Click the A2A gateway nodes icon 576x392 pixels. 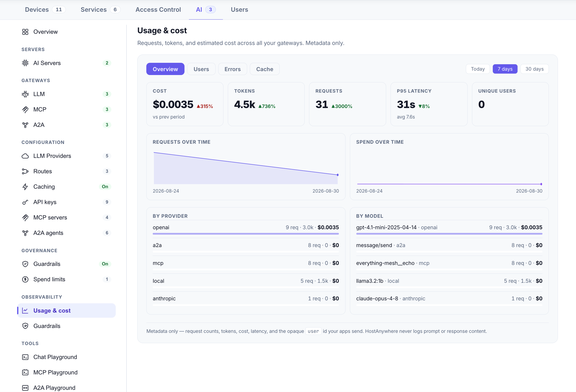pyautogui.click(x=25, y=125)
